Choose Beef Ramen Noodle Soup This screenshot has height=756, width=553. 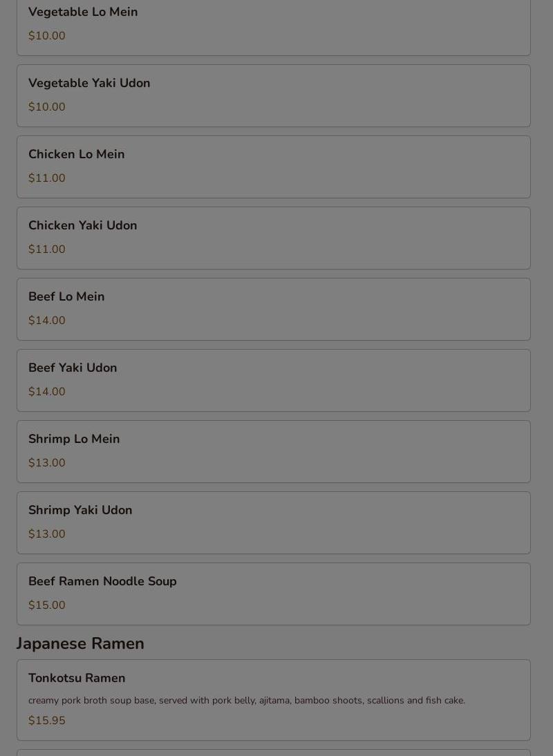tap(273, 594)
